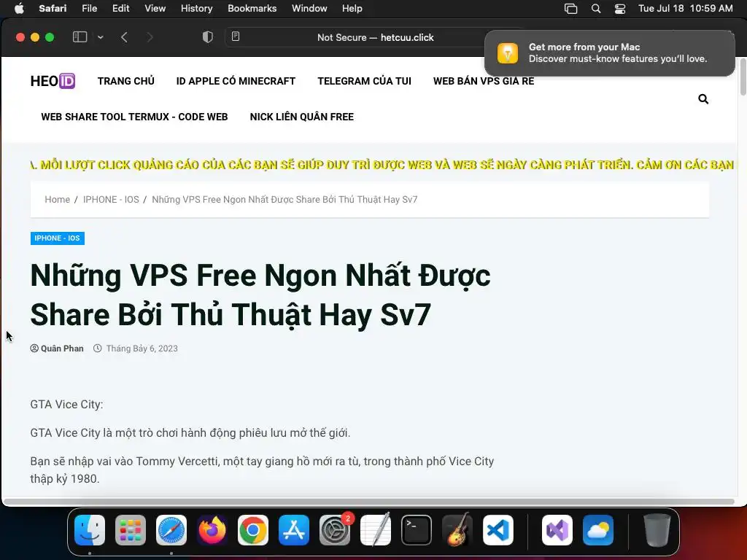The width and height of the screenshot is (747, 560).
Task: Open the purple Visual Studio dock icon
Action: [x=557, y=530]
